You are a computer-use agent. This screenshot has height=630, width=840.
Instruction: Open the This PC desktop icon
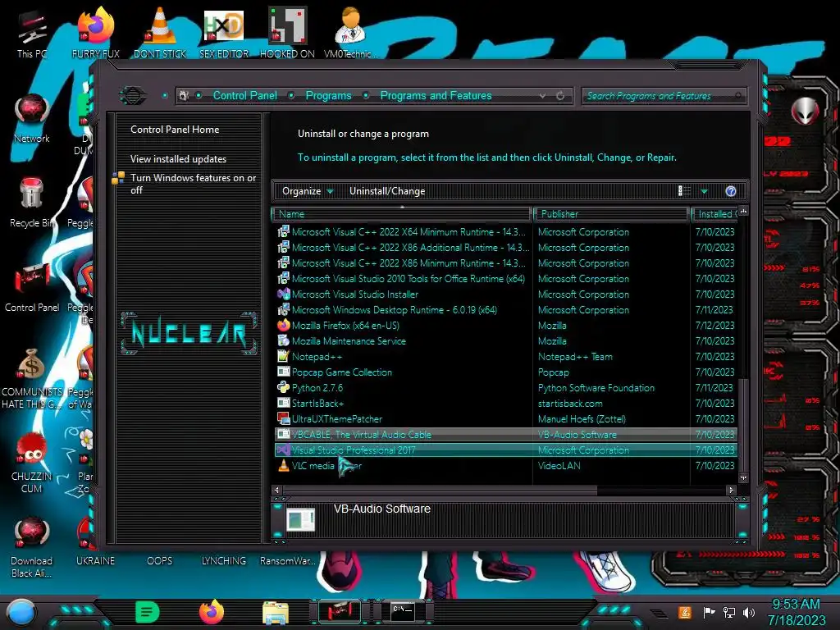(32, 34)
